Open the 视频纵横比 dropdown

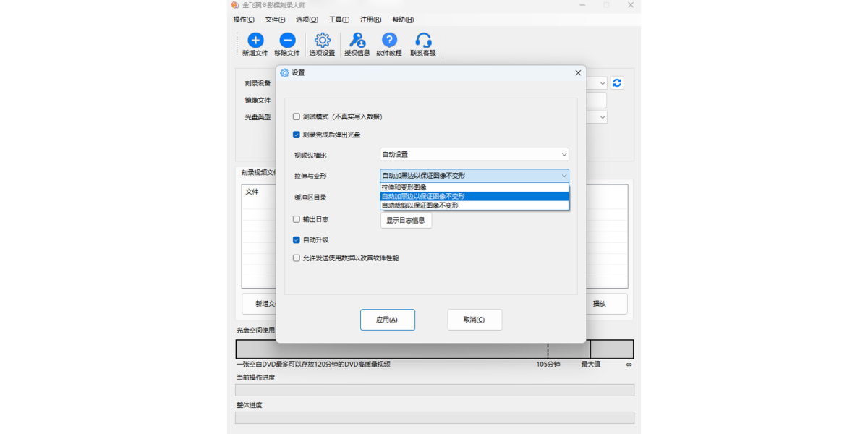coord(475,154)
